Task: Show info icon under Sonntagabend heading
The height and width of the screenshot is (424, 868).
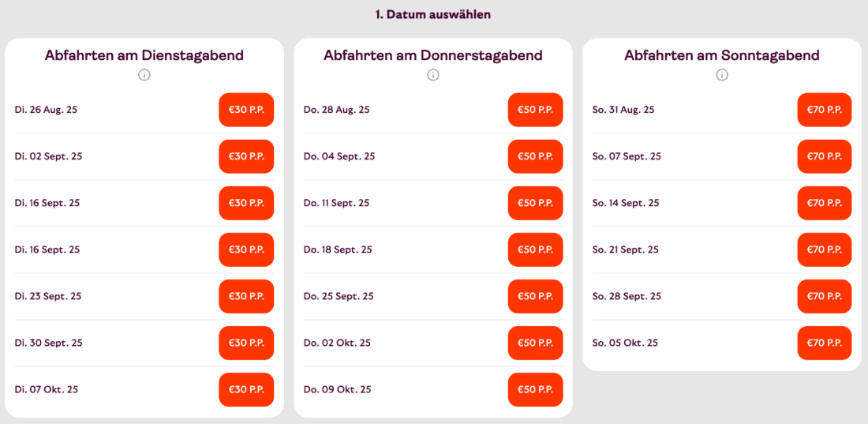Action: click(x=722, y=75)
